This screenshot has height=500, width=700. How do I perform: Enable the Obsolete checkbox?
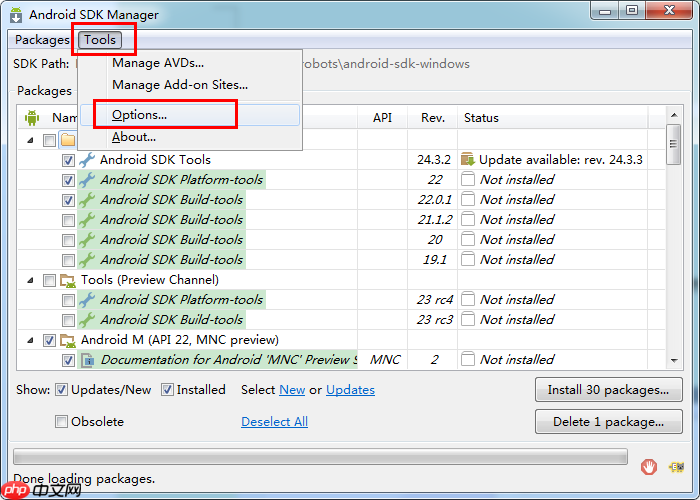pos(61,421)
